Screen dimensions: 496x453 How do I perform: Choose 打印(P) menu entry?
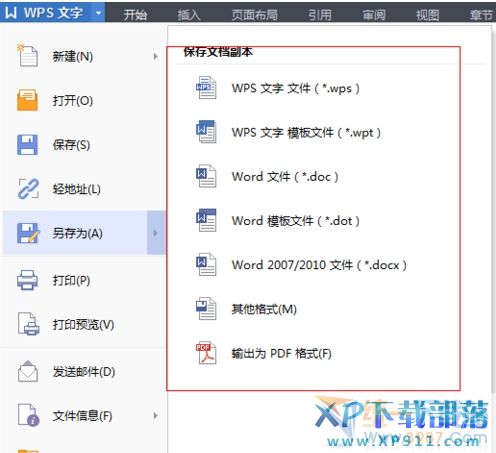point(84,280)
